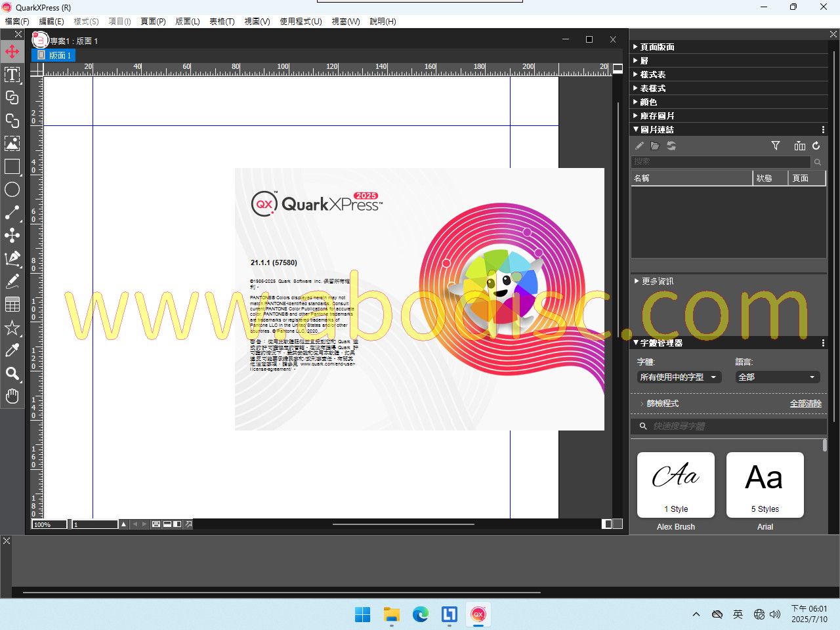Select the Arial font thumbnail
Image resolution: width=840 pixels, height=630 pixels.
tap(765, 485)
